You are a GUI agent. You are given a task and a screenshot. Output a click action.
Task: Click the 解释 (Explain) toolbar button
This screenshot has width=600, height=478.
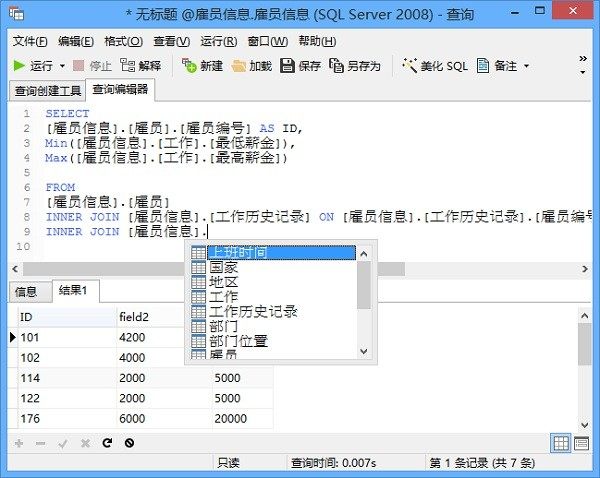(140, 66)
